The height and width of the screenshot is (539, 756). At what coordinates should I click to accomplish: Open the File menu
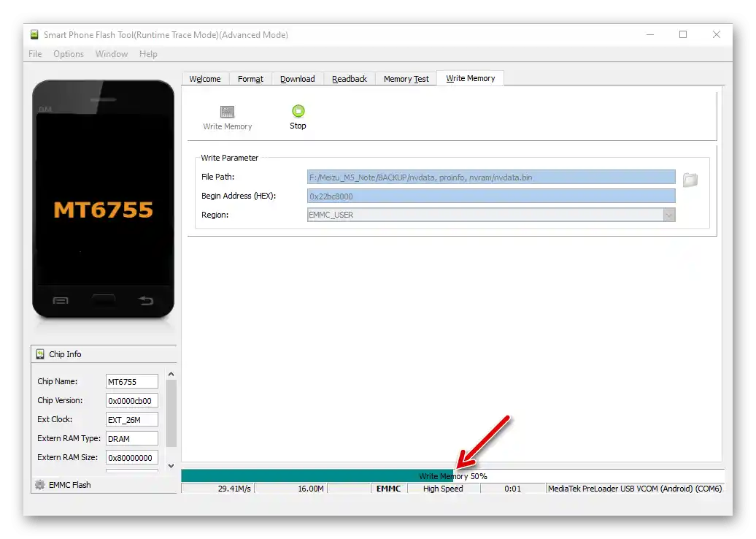coord(35,54)
